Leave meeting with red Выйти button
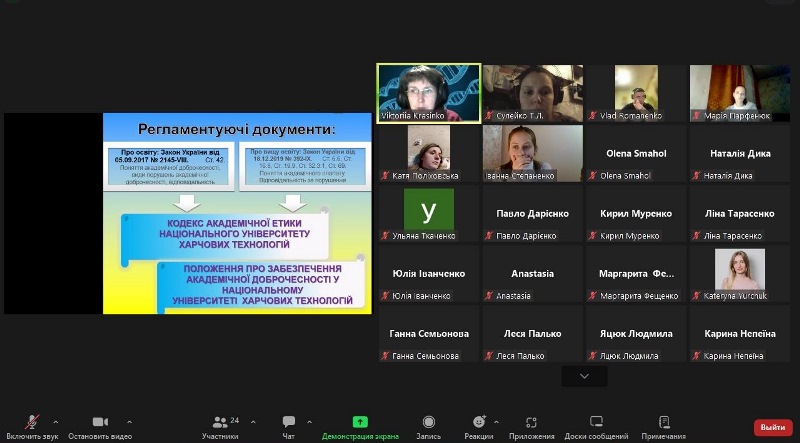This screenshot has width=800, height=443. (x=773, y=427)
